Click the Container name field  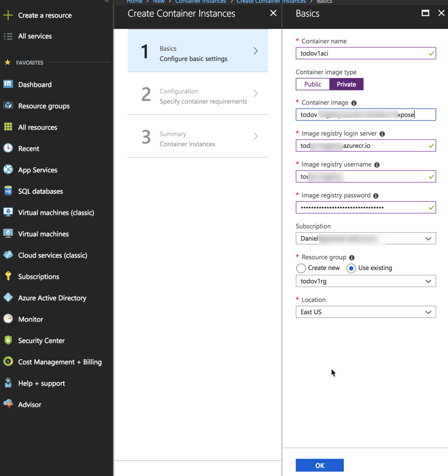366,53
